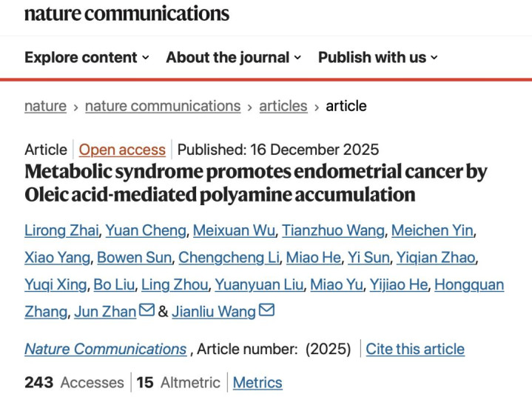Expand the Publish with us dropdown
The width and height of the screenshot is (532, 400).
pyautogui.click(x=377, y=57)
